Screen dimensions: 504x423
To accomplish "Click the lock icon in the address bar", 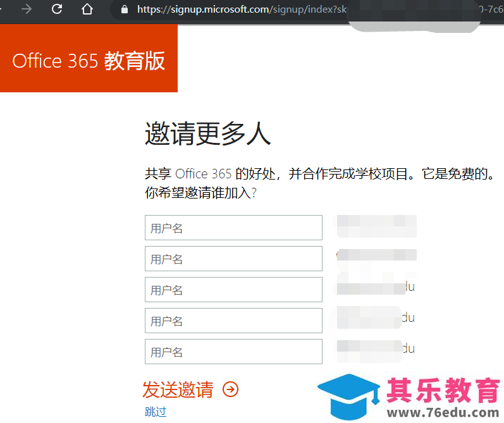I will pos(125,9).
